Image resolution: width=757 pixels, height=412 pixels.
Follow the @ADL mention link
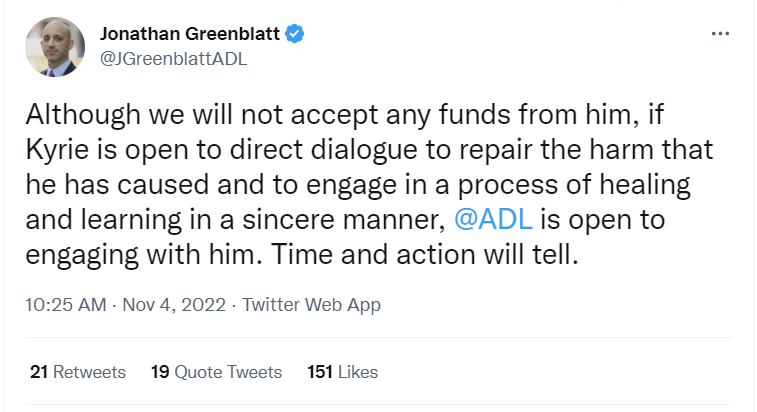[x=493, y=219]
